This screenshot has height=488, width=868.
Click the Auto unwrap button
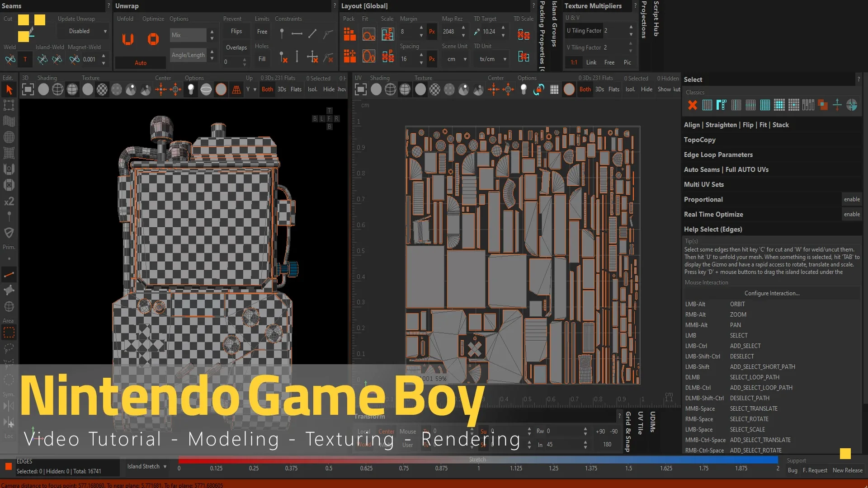(x=140, y=63)
